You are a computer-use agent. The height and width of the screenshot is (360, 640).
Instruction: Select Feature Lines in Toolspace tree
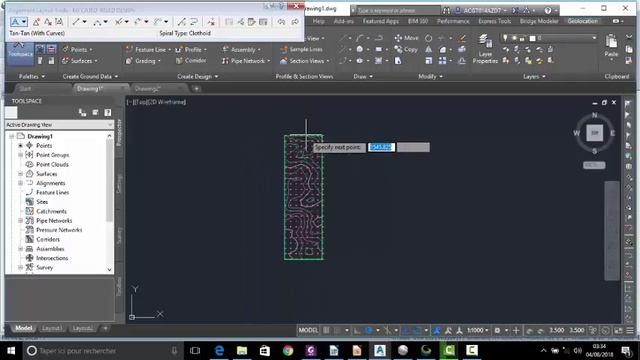coord(52,192)
